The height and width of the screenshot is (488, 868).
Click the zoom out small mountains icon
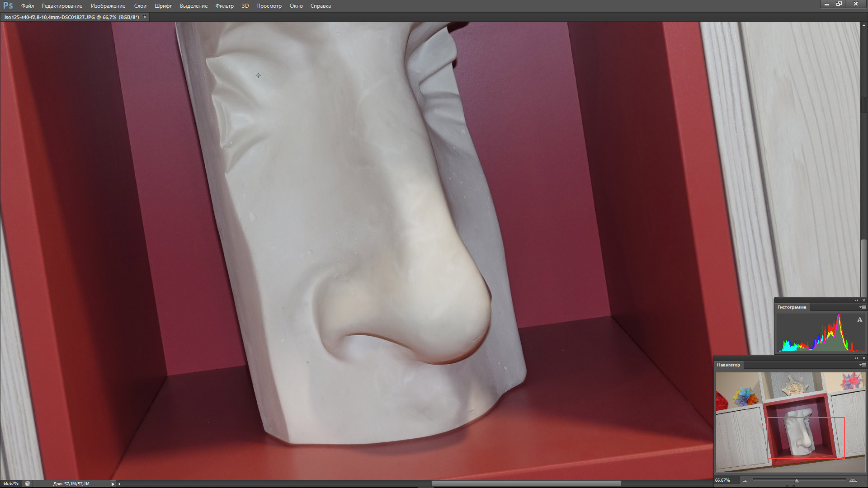click(x=745, y=481)
